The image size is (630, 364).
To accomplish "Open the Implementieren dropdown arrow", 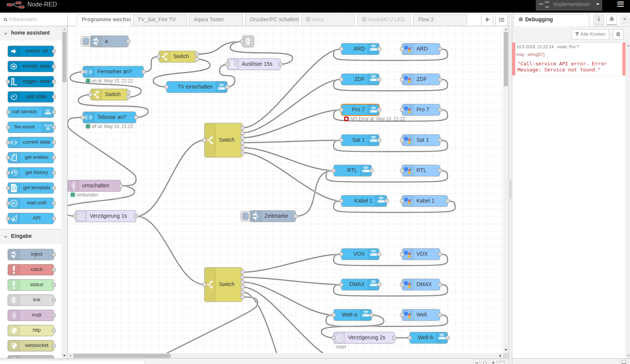I will pyautogui.click(x=597, y=5).
